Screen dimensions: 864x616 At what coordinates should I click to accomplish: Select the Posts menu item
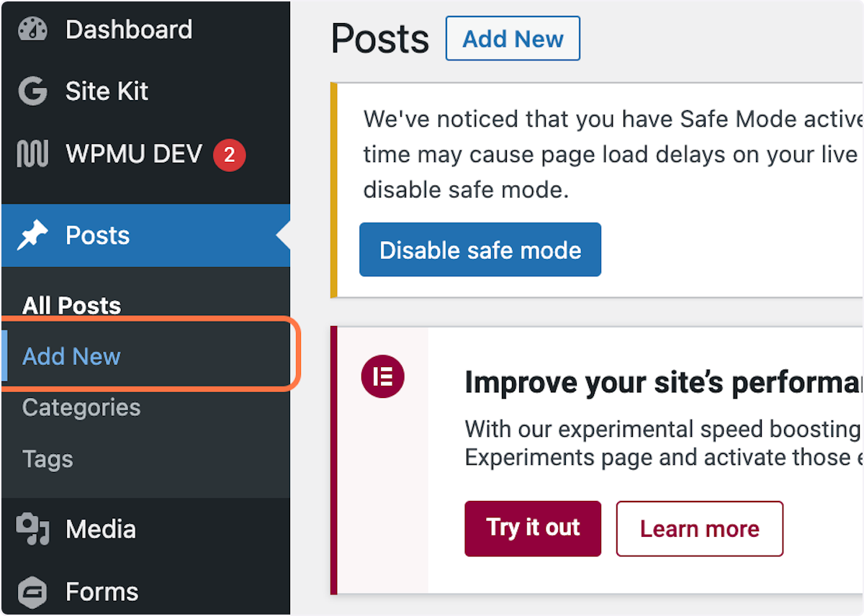[145, 235]
